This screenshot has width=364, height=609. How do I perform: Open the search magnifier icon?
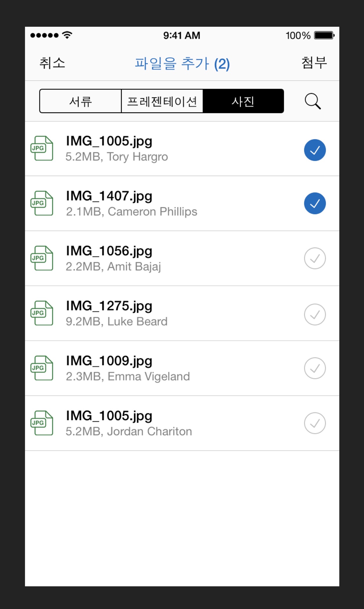(x=313, y=101)
